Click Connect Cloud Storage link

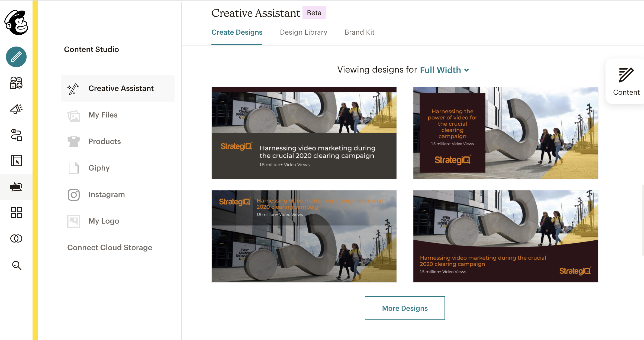(x=110, y=247)
